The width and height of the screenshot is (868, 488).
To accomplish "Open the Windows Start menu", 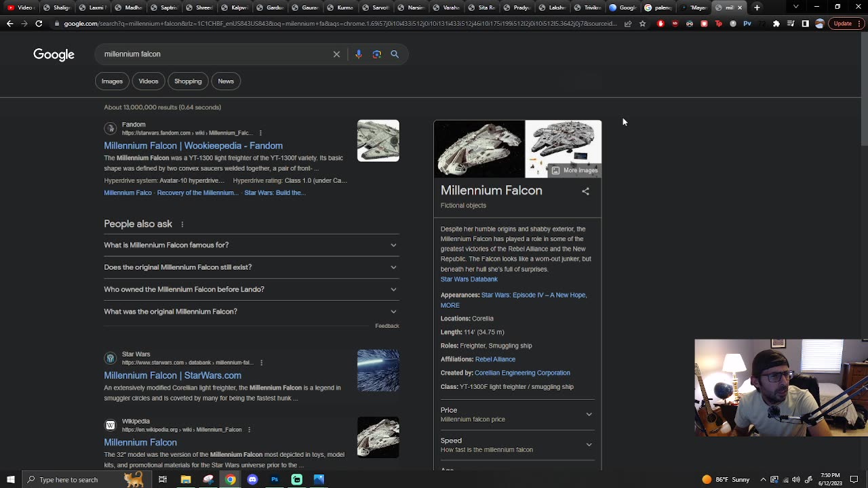I will coord(9,480).
